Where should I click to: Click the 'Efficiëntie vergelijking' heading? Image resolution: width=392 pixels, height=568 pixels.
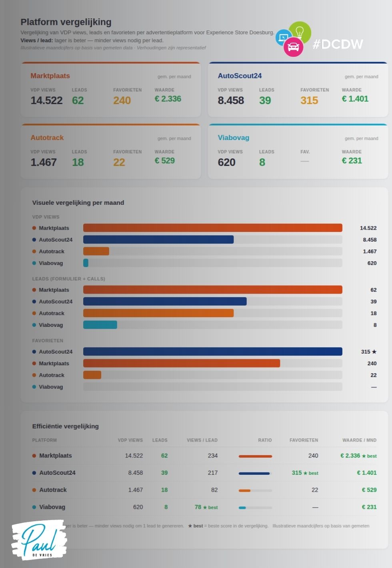point(65,426)
